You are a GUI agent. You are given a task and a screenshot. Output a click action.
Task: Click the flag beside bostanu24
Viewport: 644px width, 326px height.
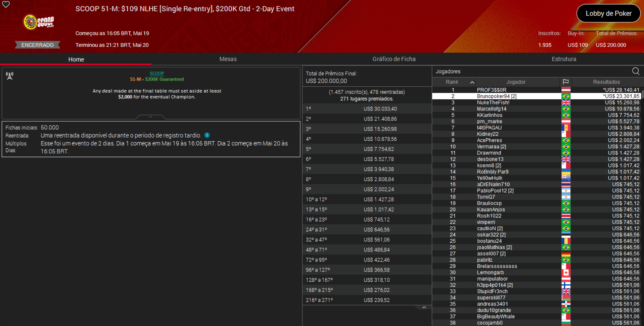pyautogui.click(x=566, y=241)
